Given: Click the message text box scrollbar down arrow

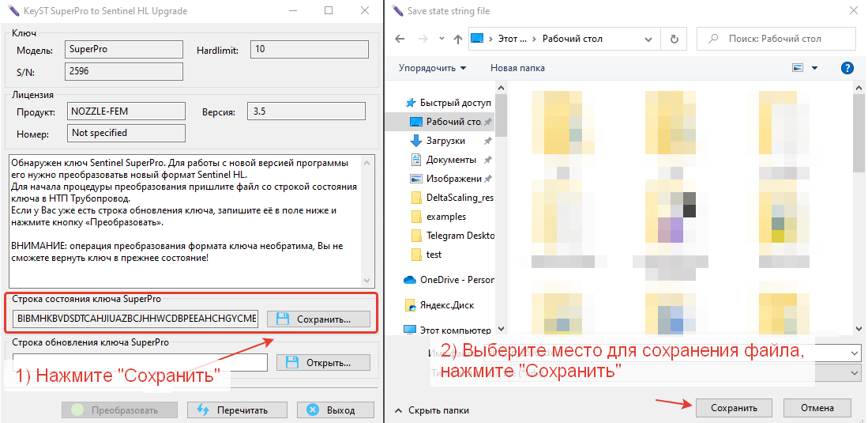Looking at the screenshot, I should 367,281.
